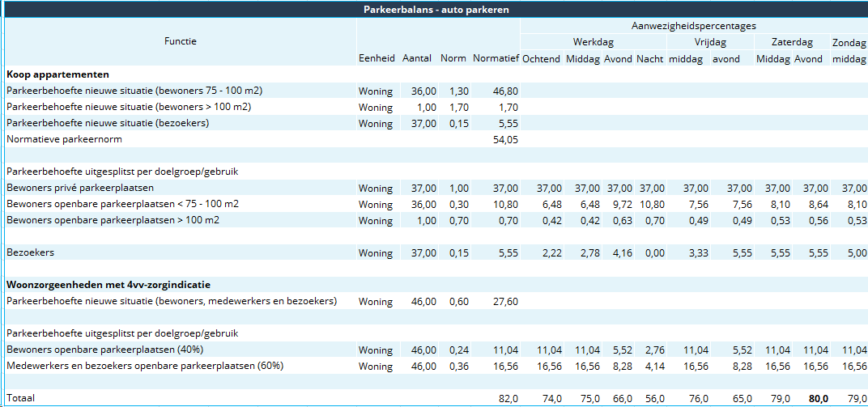Select label 'Parkeerbehoefte nieuwe situatie (bewoners, medewerkers en bezoekers)'
Screen dimensions: 868x407
172,301
